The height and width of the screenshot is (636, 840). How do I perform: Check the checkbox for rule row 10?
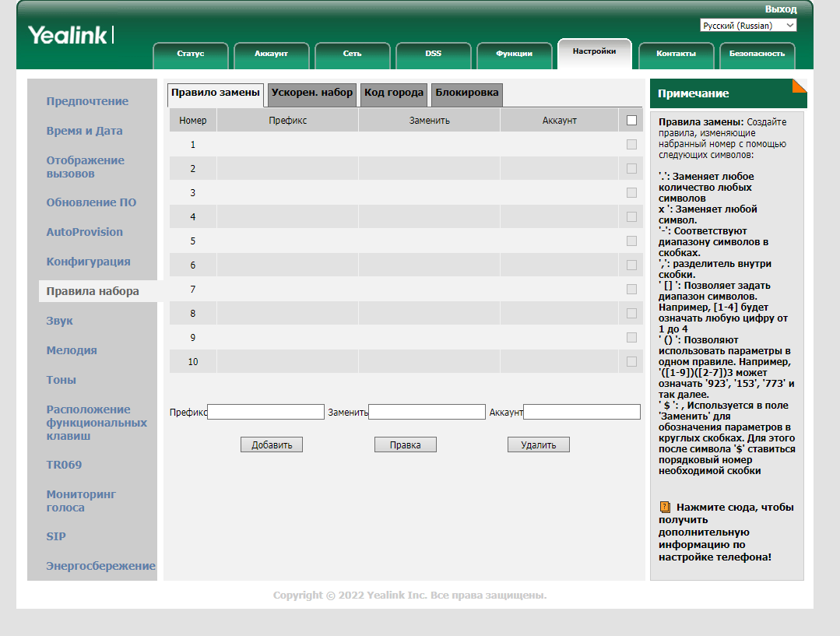[631, 361]
